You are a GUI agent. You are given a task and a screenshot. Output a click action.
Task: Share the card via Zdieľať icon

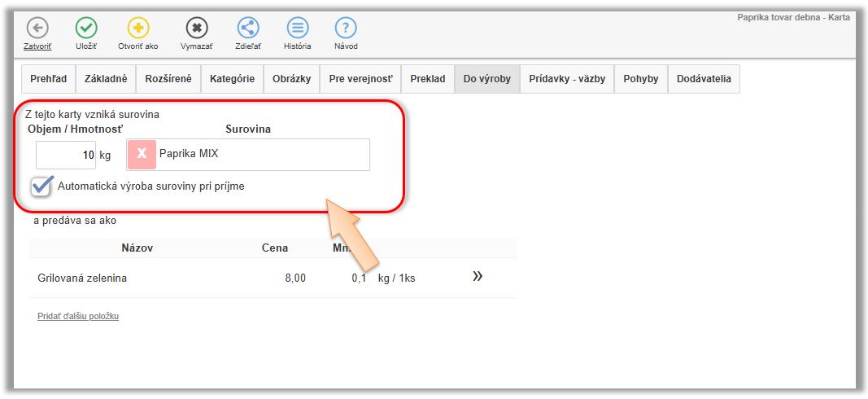pyautogui.click(x=248, y=28)
